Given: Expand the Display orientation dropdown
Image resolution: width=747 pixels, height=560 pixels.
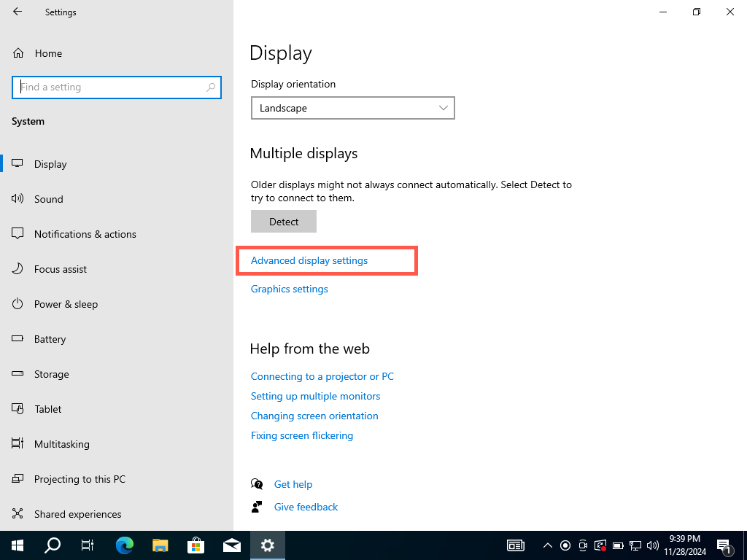Looking at the screenshot, I should pyautogui.click(x=352, y=108).
